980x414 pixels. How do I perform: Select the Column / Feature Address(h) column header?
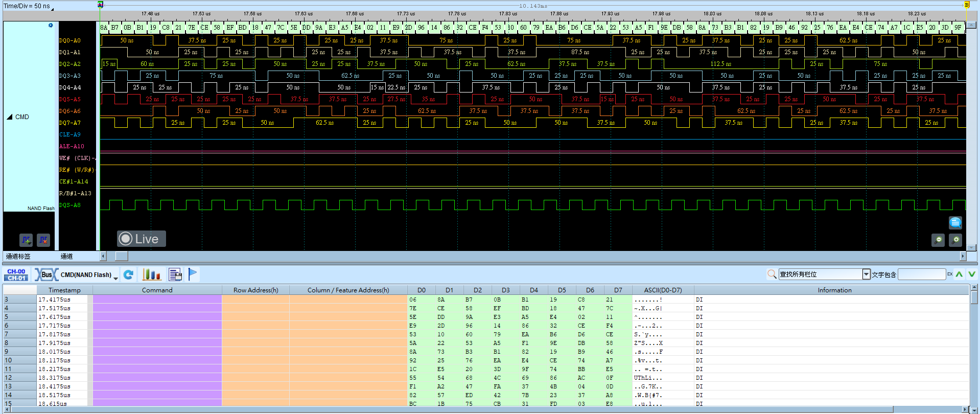point(348,290)
